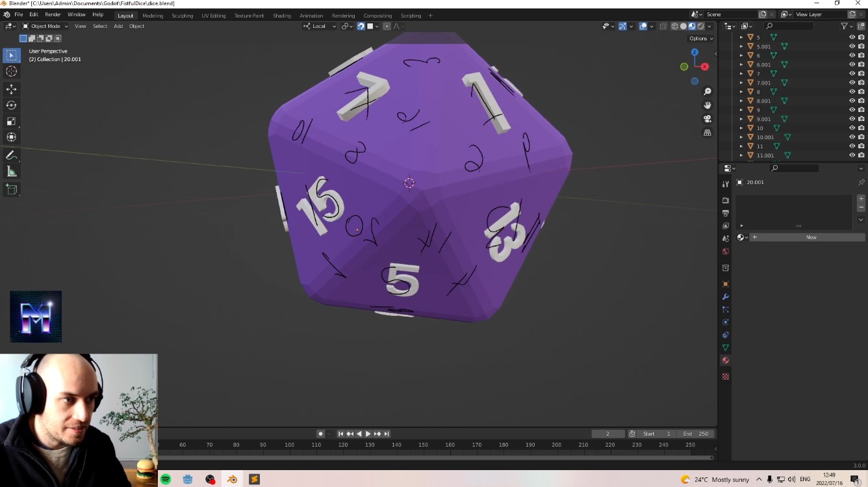868x487 pixels.
Task: Remove material slot with minus
Action: click(861, 207)
